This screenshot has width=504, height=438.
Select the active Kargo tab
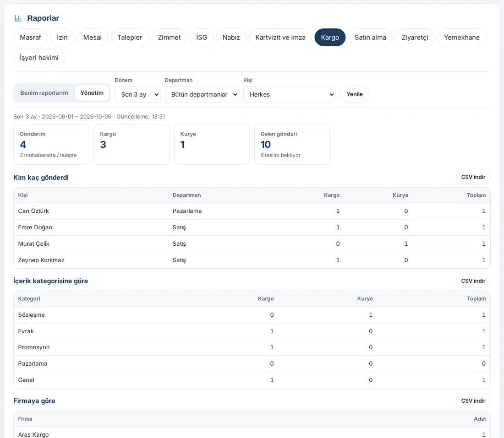pos(330,37)
